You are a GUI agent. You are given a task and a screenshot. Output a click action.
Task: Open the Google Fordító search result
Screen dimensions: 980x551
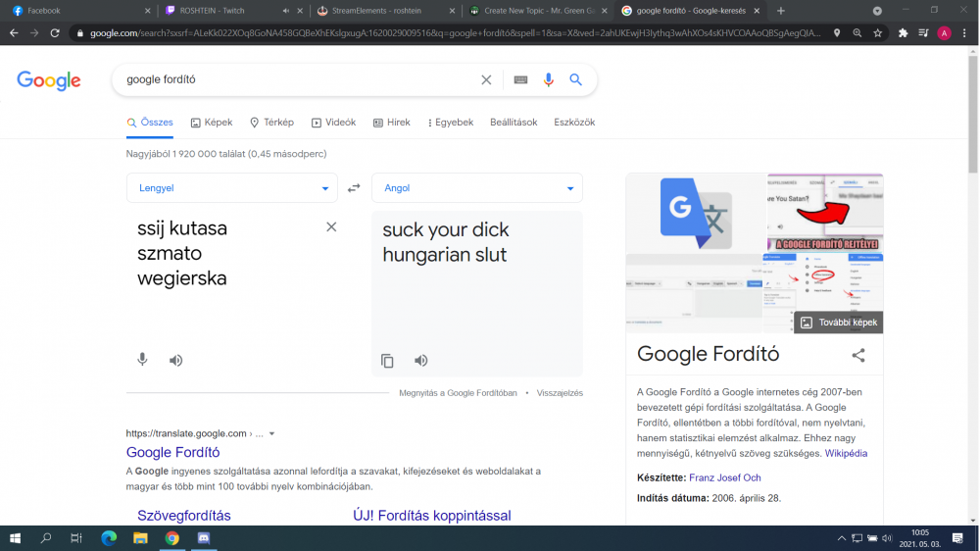click(x=172, y=452)
